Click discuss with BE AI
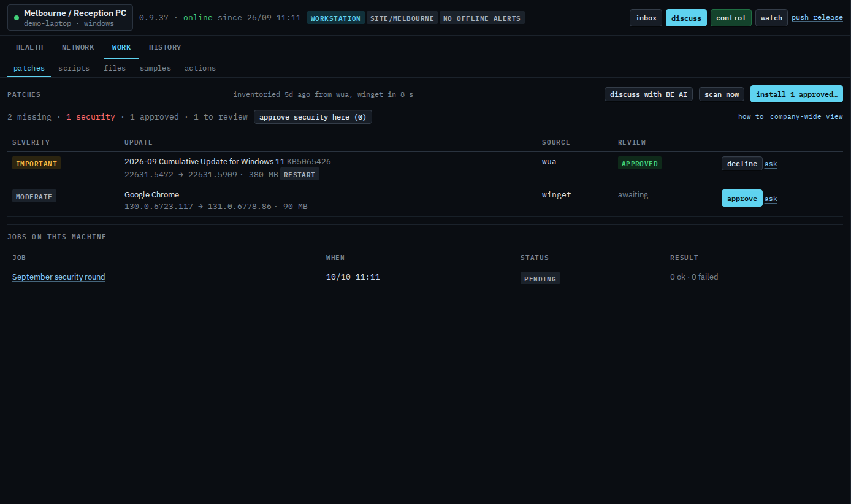This screenshot has width=851, height=504. [x=649, y=94]
